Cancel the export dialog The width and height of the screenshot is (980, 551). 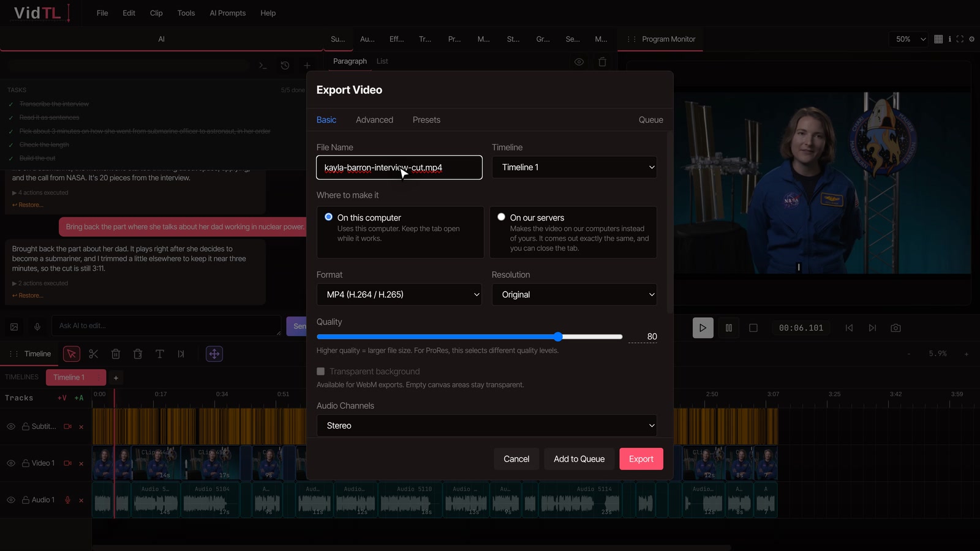click(x=516, y=459)
